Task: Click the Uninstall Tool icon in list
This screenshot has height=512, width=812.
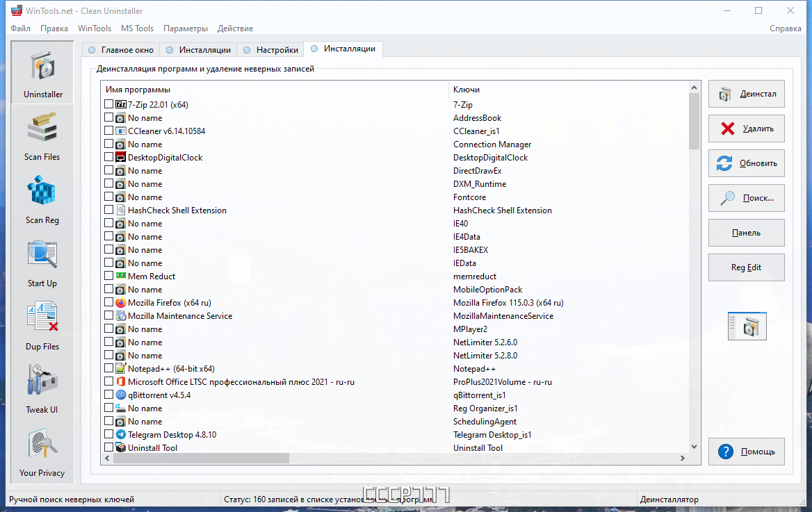Action: pos(121,448)
